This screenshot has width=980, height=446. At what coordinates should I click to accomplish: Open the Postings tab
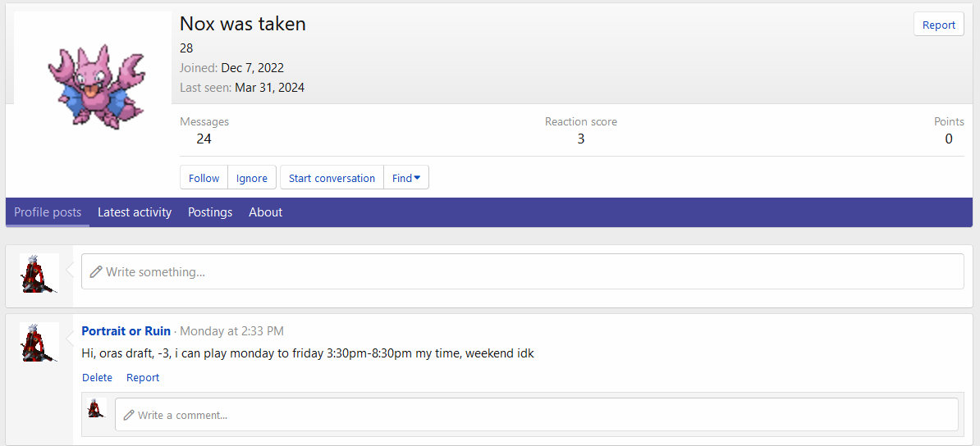click(210, 212)
